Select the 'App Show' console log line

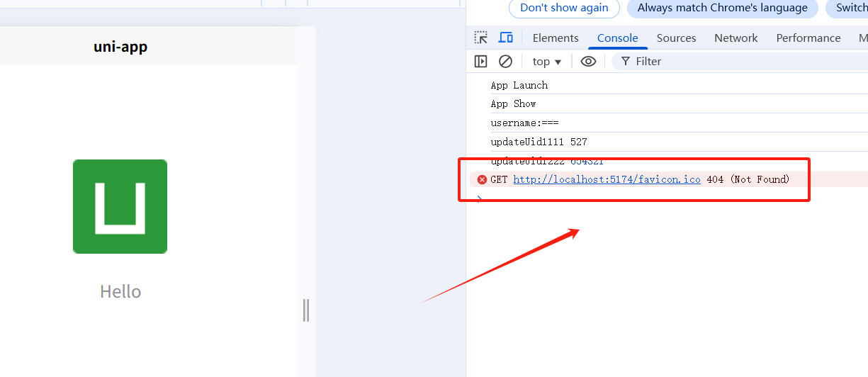pyautogui.click(x=513, y=103)
